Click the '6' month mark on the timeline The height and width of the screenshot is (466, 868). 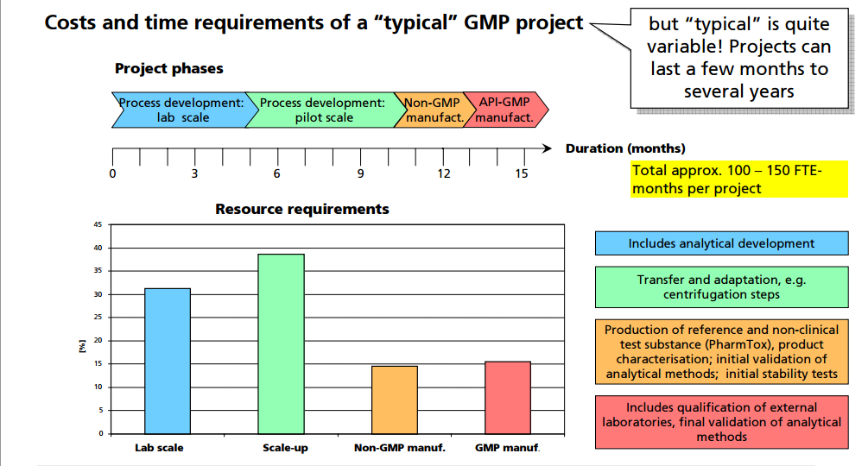[276, 173]
